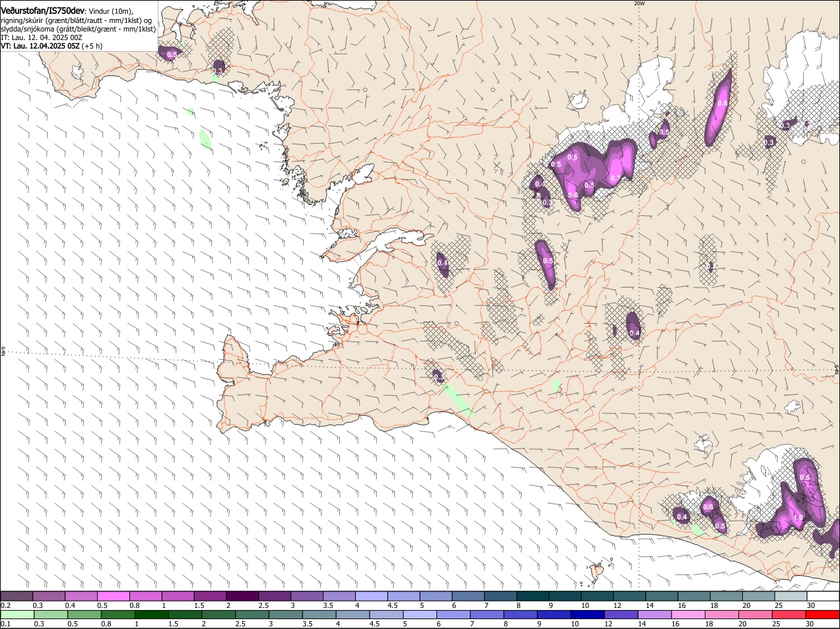The image size is (840, 629).
Task: Pick the 2.5 swatch in the green rain scale
Action: tap(252, 615)
